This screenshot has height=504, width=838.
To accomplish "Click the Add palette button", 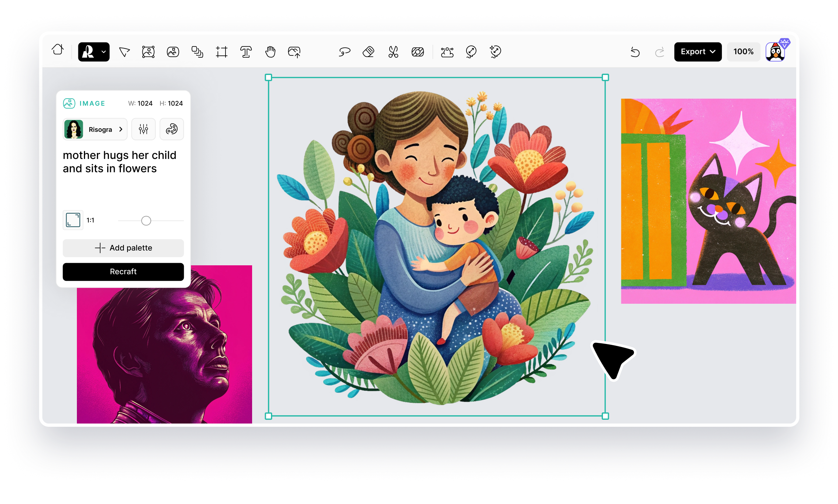I will pos(123,248).
